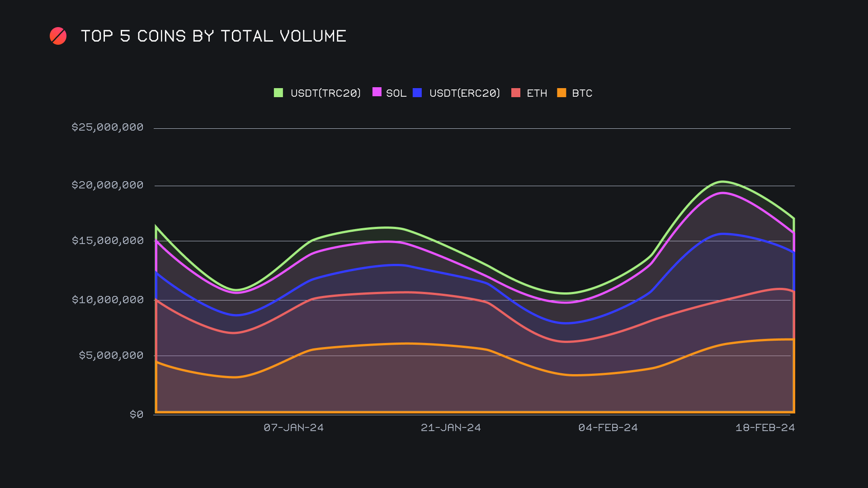The height and width of the screenshot is (488, 868).
Task: Click the 18-FEB-24 x-axis date label
Action: click(x=765, y=427)
